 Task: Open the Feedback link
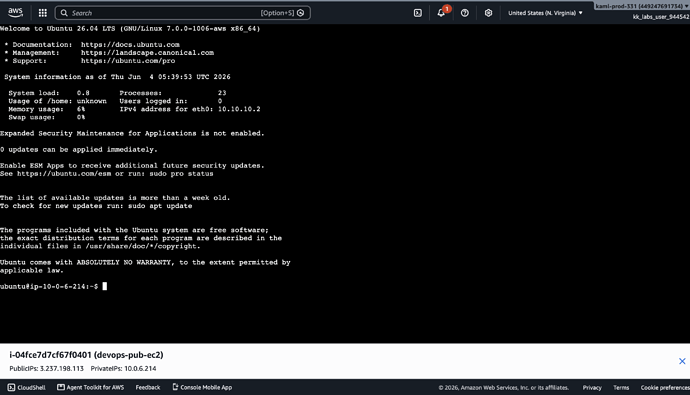(148, 388)
